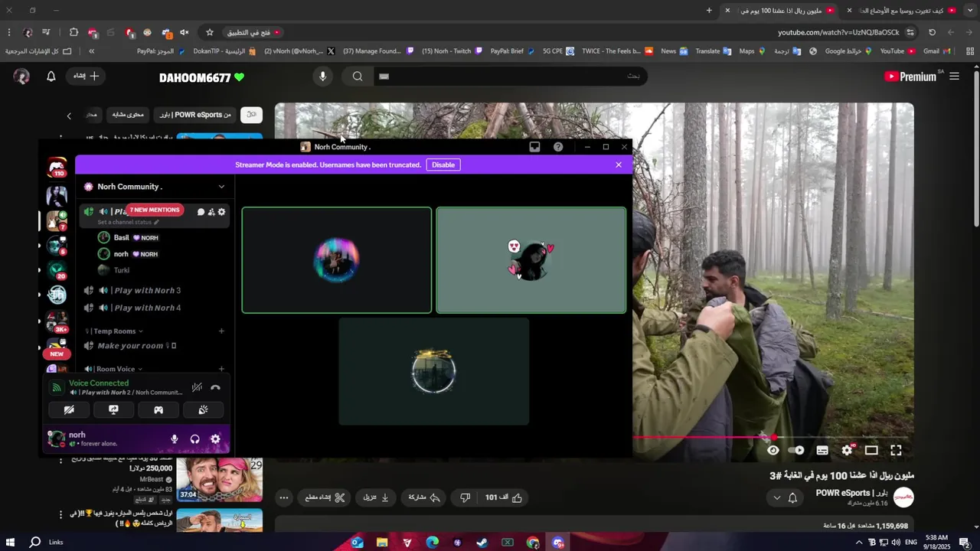Open YouTube notifications bell in header

pos(51,76)
